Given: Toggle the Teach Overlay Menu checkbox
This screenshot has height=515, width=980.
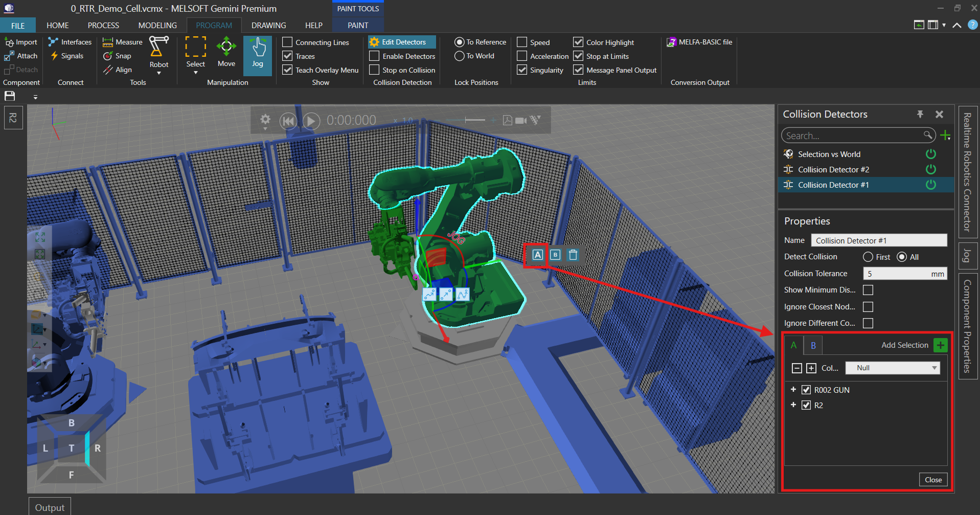Looking at the screenshot, I should click(287, 70).
